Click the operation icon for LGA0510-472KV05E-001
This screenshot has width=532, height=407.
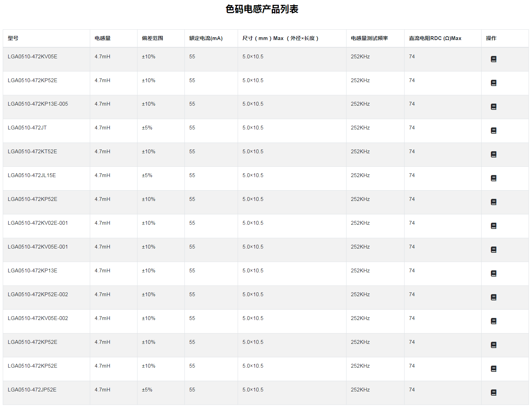click(493, 250)
